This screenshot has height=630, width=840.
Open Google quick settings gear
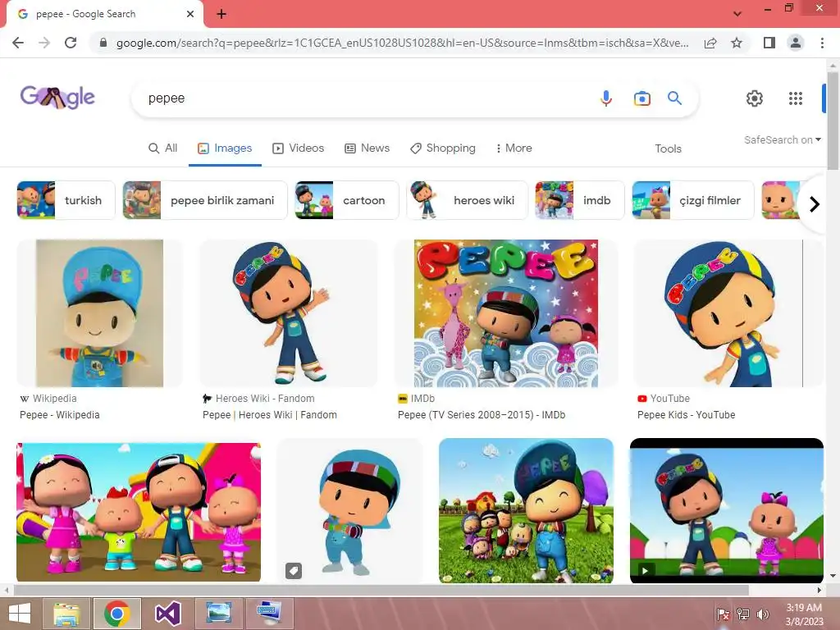(x=755, y=98)
